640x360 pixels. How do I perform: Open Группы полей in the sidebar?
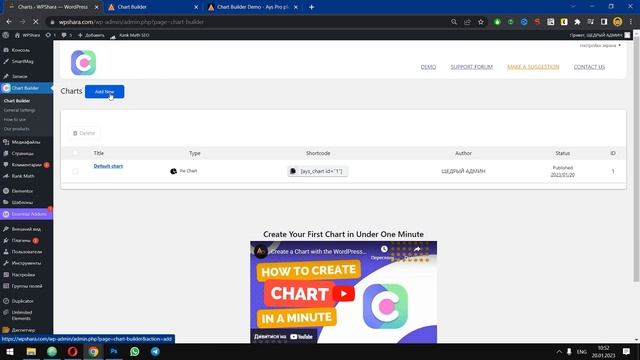tap(27, 286)
